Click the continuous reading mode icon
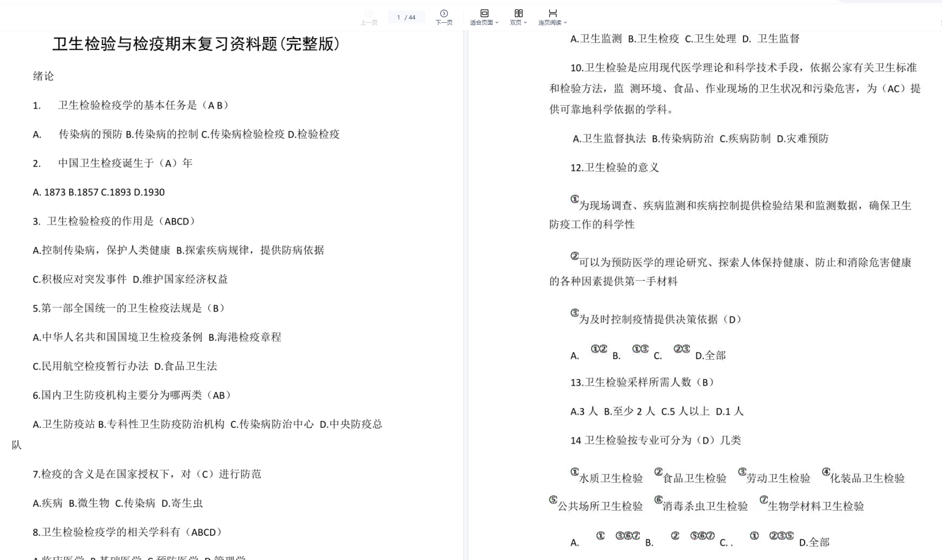Image resolution: width=942 pixels, height=560 pixels. coord(552,13)
